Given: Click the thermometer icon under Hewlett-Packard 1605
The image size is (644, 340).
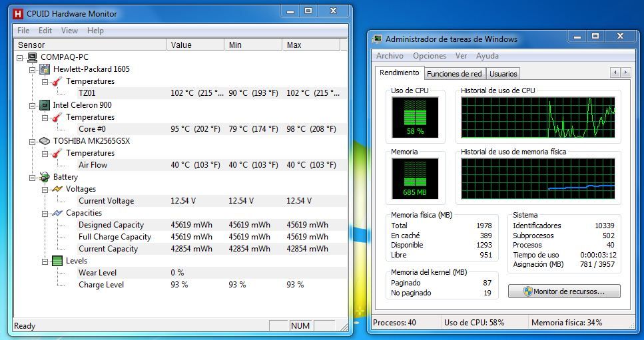Looking at the screenshot, I should pyautogui.click(x=57, y=81).
